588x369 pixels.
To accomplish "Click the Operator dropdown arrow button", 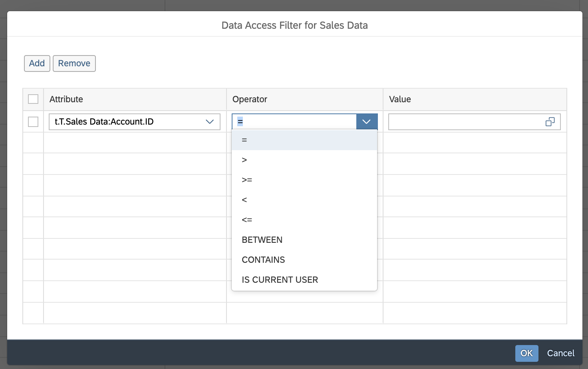I will pos(366,122).
